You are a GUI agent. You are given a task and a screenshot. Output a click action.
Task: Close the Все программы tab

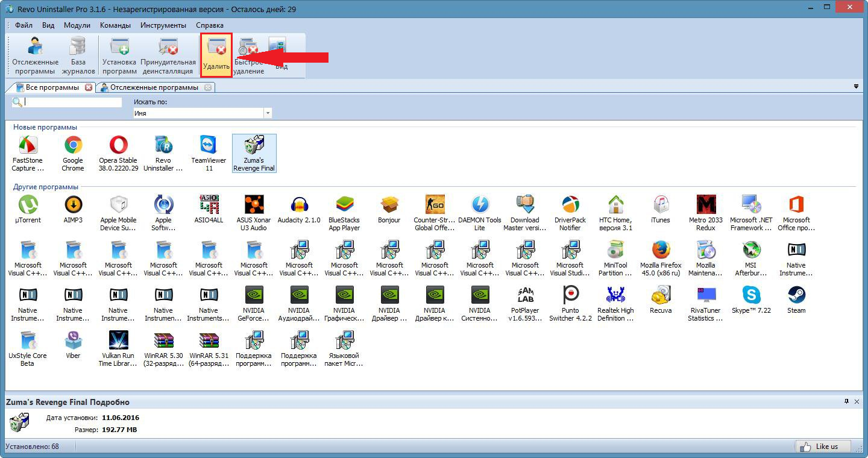[89, 87]
